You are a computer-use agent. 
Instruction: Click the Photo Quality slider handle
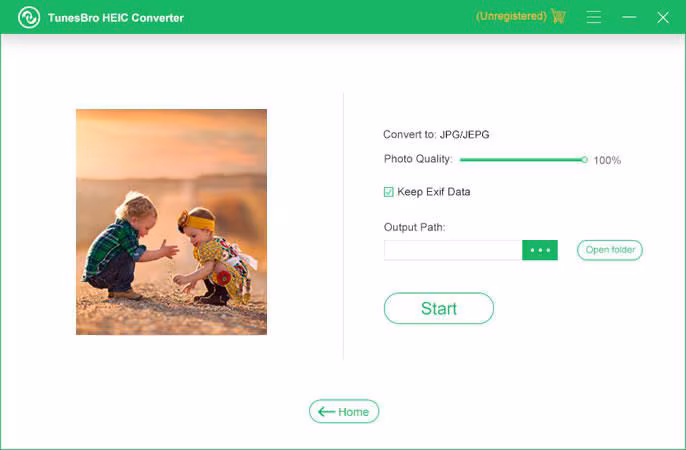click(584, 160)
